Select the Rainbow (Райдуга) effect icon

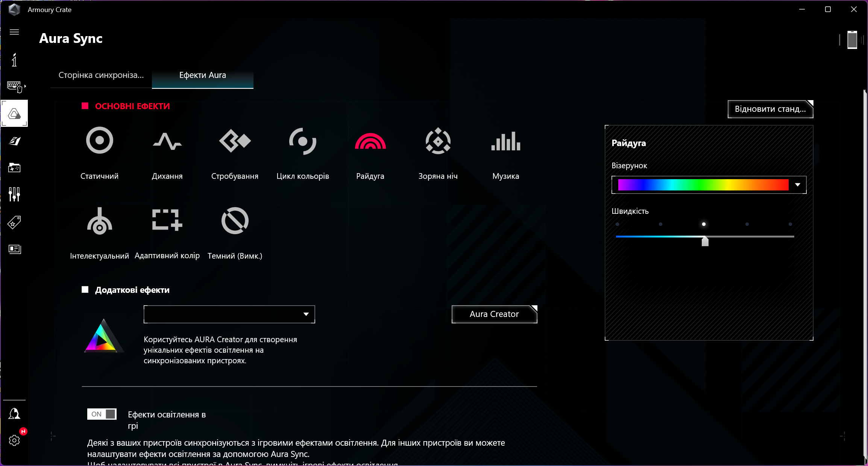370,141
